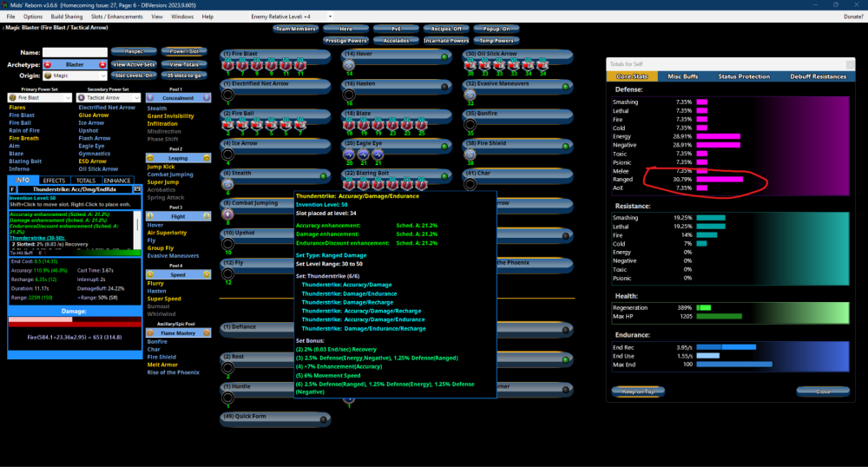The width and height of the screenshot is (868, 467).
Task: Open the Origin dropdown showing Magic
Action: pos(77,76)
